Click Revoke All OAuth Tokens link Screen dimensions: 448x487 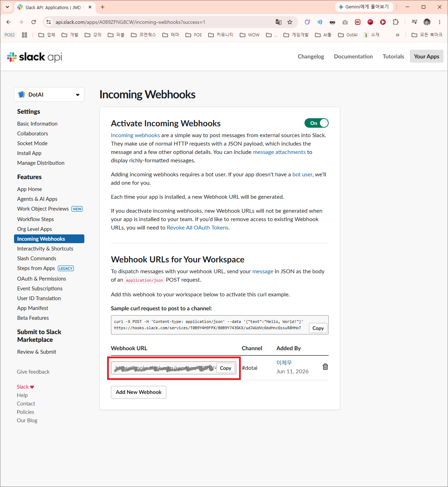pos(198,228)
